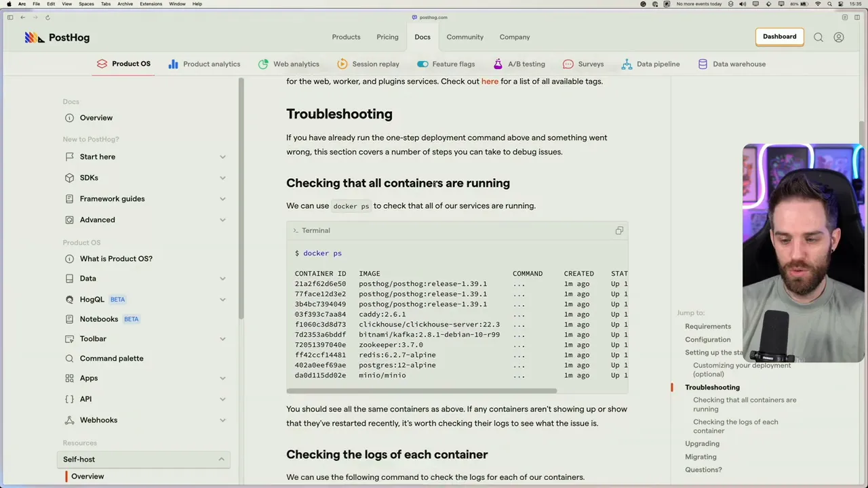Click the PostHog logo
868x488 pixels.
57,37
